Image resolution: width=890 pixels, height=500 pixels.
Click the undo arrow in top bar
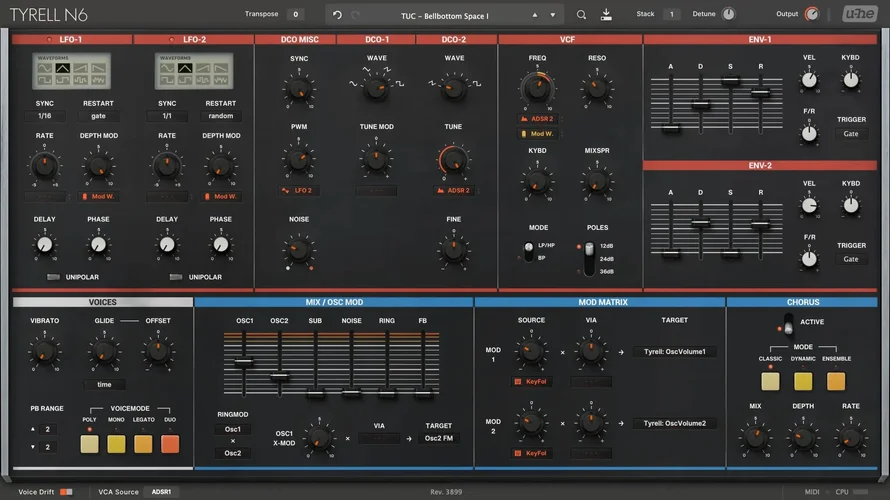tap(337, 15)
